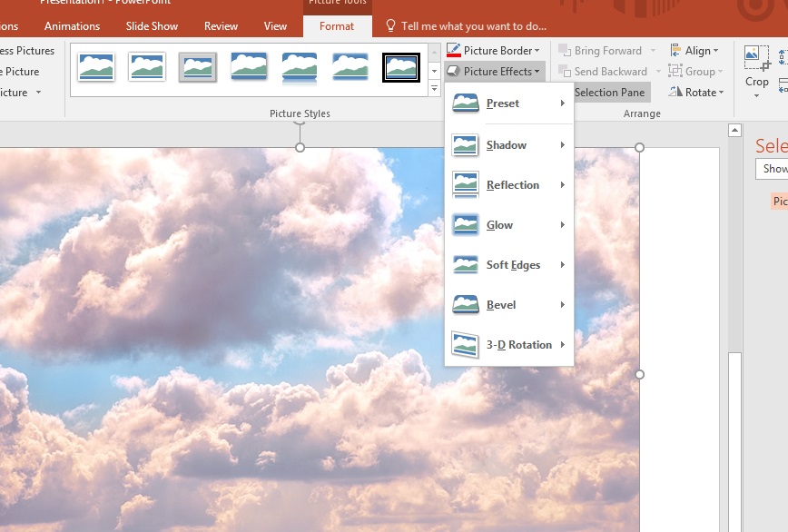Click the Shadow effect icon

click(x=466, y=145)
